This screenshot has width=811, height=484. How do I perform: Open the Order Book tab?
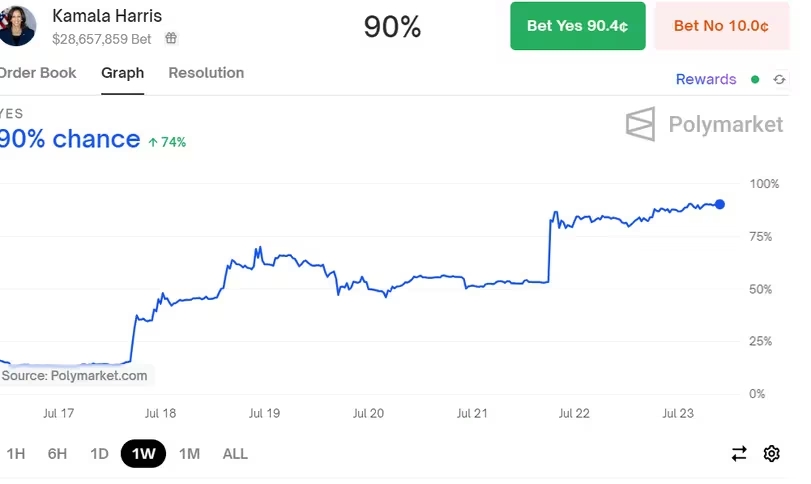pos(37,73)
